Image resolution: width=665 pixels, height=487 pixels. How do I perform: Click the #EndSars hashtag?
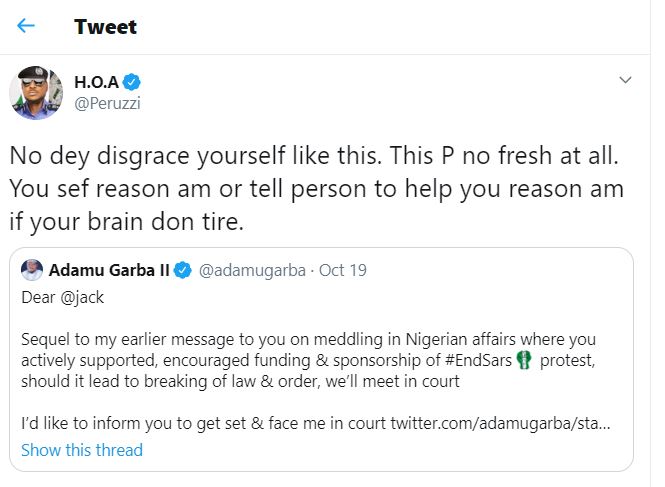(475, 362)
